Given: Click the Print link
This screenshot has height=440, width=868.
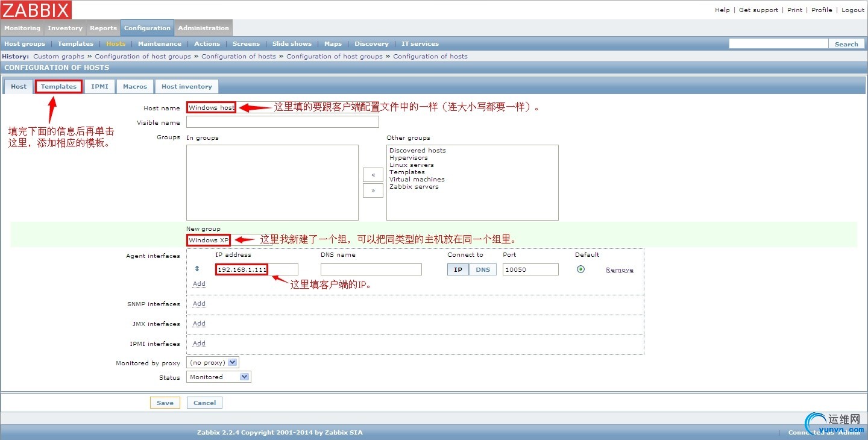Looking at the screenshot, I should click(x=795, y=10).
